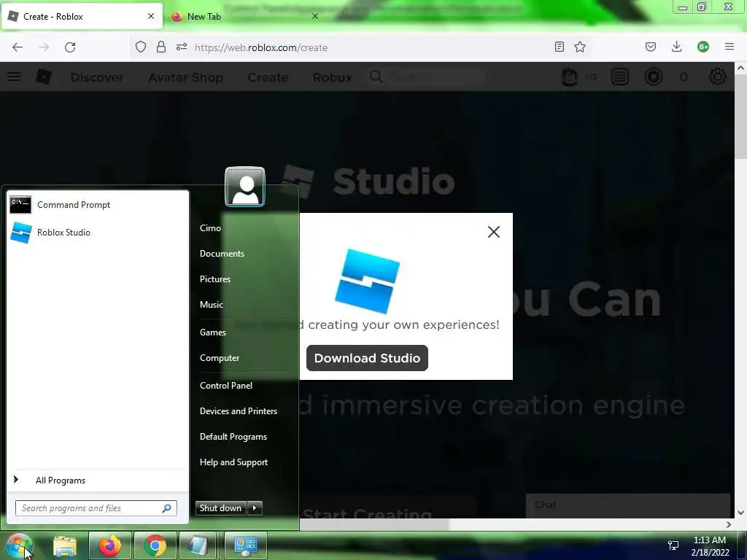Open Discover in Roblox navbar
The width and height of the screenshot is (747, 560).
point(97,77)
